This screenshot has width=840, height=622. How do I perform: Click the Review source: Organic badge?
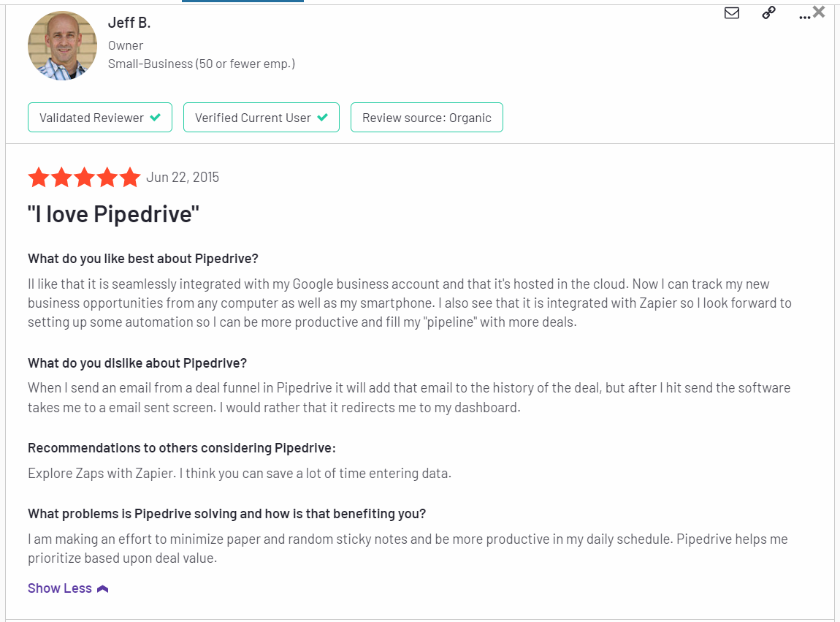click(x=427, y=118)
